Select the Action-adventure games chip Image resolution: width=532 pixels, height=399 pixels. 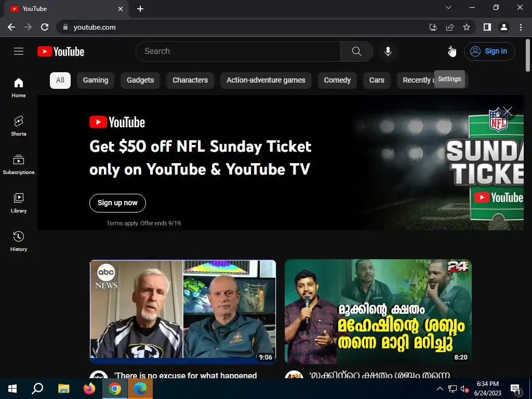[x=266, y=81]
